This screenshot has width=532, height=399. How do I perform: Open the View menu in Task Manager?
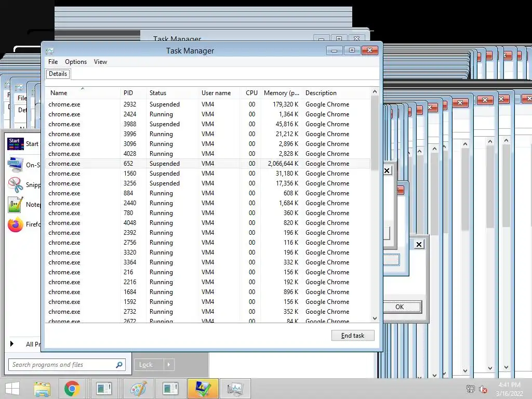[x=100, y=62]
